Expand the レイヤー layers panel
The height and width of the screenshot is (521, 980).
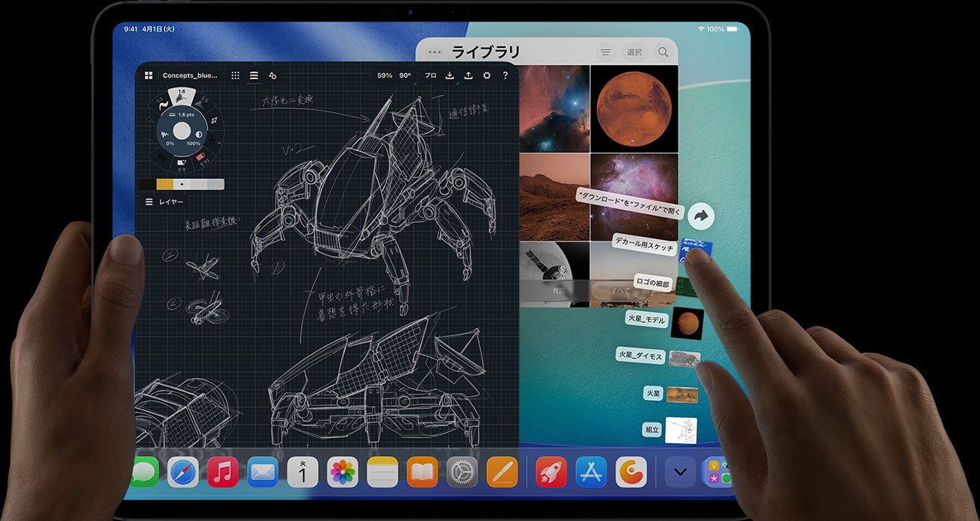pyautogui.click(x=165, y=202)
